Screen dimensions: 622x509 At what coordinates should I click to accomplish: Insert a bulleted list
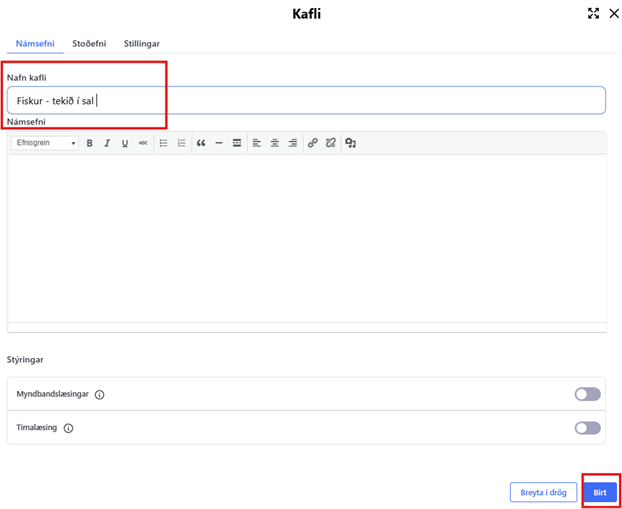(x=164, y=143)
